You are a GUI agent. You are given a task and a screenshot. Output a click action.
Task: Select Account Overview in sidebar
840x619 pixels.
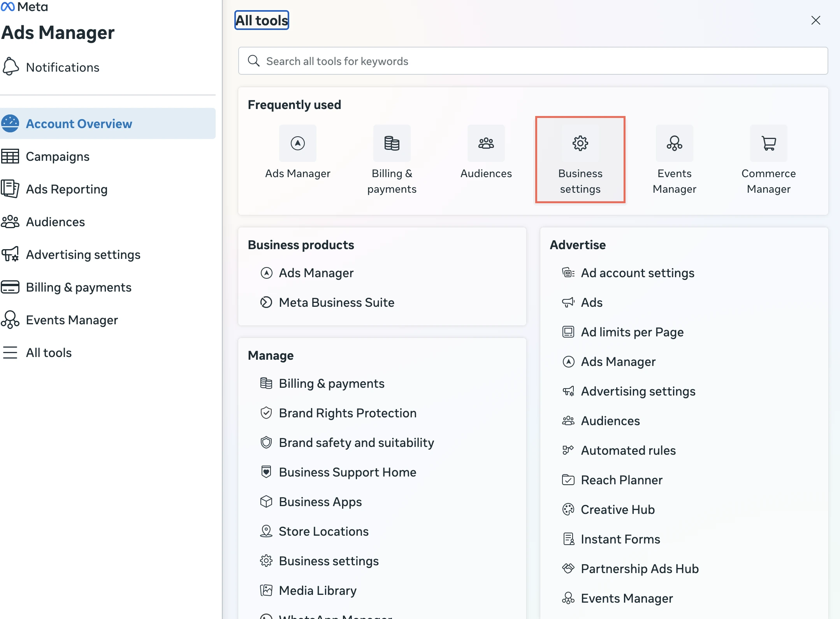point(108,123)
